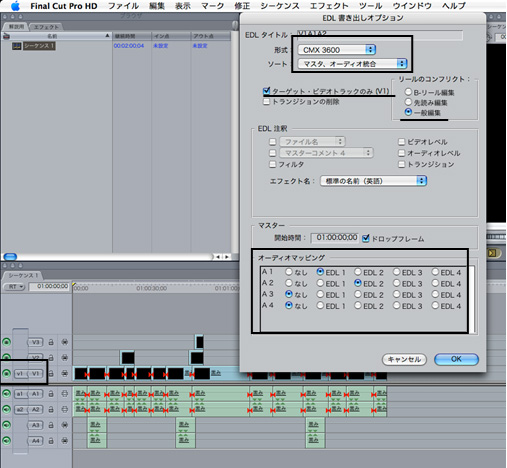Image resolution: width=507 pixels, height=468 pixels.
Task: Toggle V3 track visibility green button
Action: [x=6, y=342]
